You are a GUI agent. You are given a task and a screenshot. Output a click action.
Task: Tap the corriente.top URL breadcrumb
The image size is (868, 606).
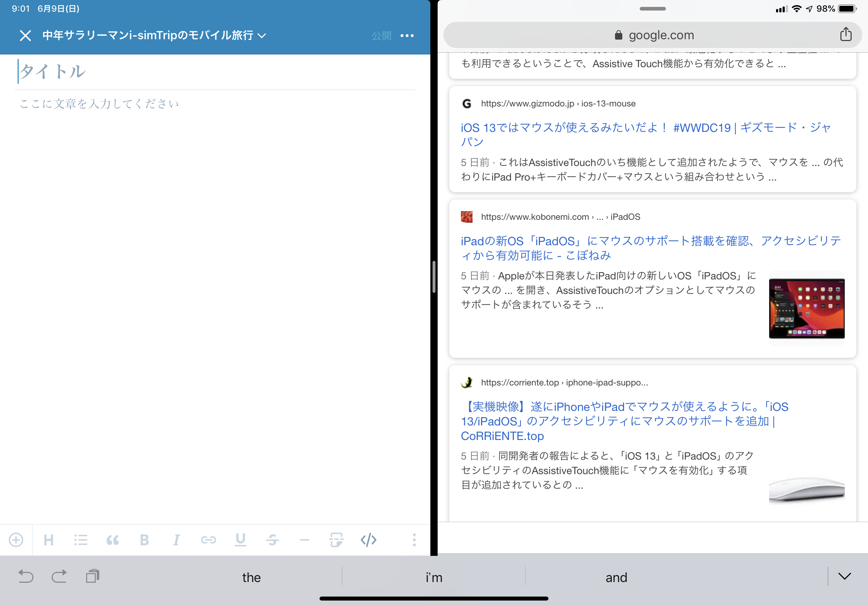pos(564,382)
